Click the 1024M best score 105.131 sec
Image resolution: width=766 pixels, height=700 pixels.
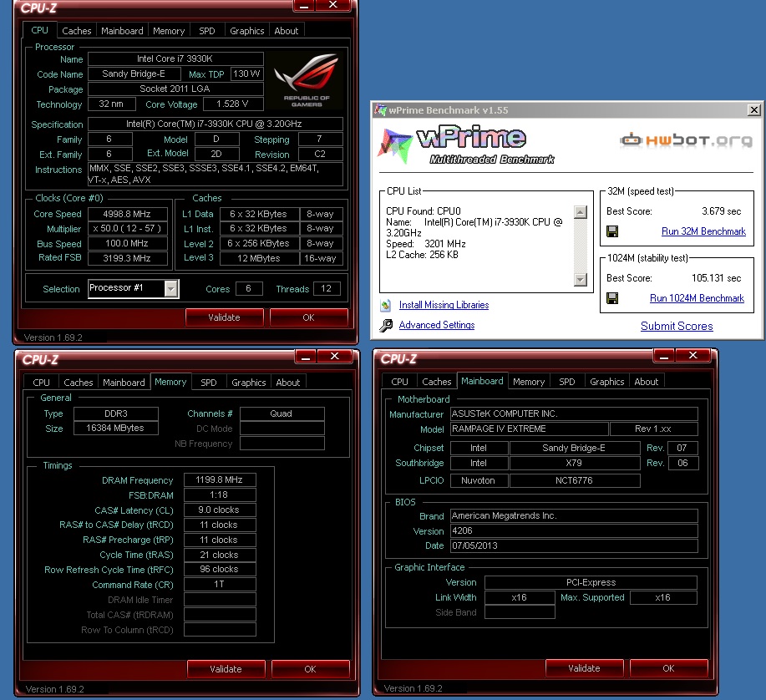716,278
